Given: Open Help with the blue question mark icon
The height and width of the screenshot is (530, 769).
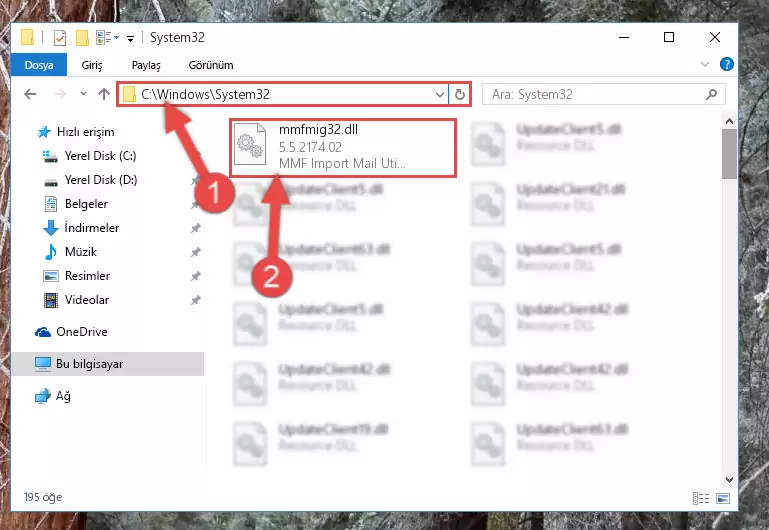Looking at the screenshot, I should click(x=726, y=64).
